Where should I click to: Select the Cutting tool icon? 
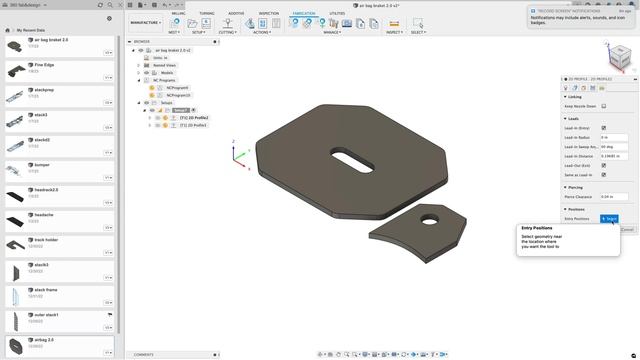click(x=228, y=23)
